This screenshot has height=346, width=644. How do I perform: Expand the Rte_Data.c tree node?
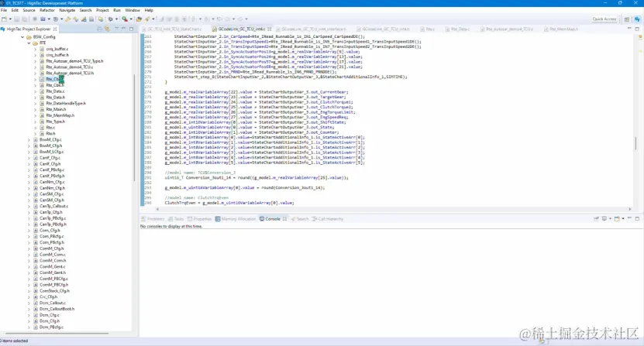(35, 91)
